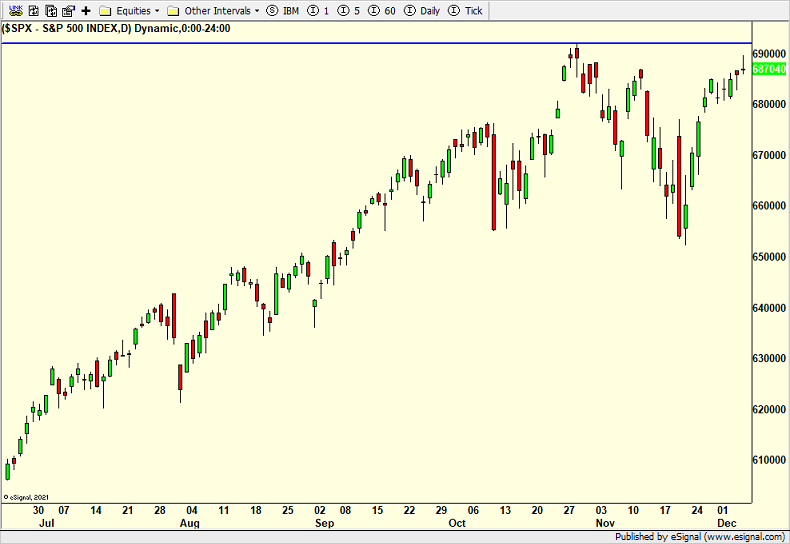
Task: Click the green current price label 687040
Action: coord(769,69)
